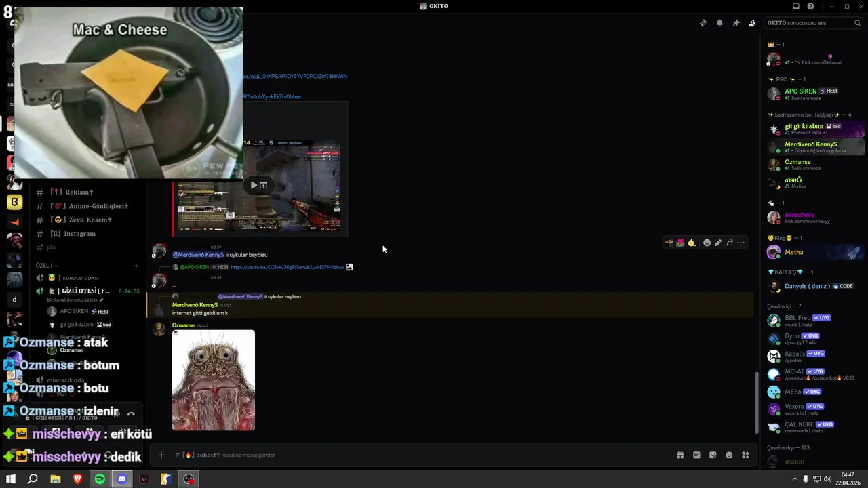The width and height of the screenshot is (868, 488).
Task: Add channel to ÖZEL category plus
Action: (x=136, y=266)
